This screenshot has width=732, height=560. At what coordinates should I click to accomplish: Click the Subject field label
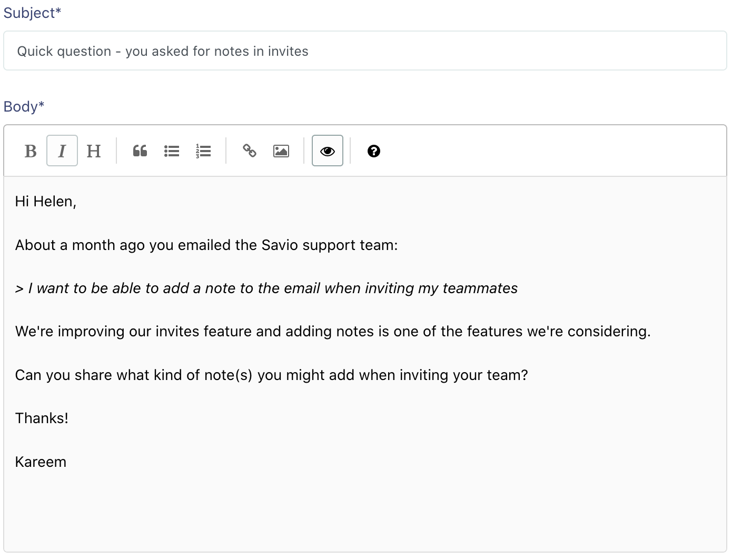click(x=32, y=13)
